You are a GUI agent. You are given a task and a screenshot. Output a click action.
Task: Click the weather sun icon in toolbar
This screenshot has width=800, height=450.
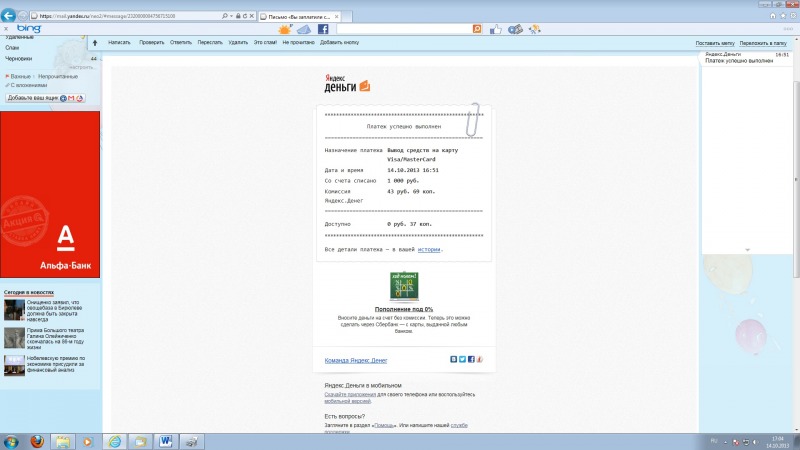point(285,29)
